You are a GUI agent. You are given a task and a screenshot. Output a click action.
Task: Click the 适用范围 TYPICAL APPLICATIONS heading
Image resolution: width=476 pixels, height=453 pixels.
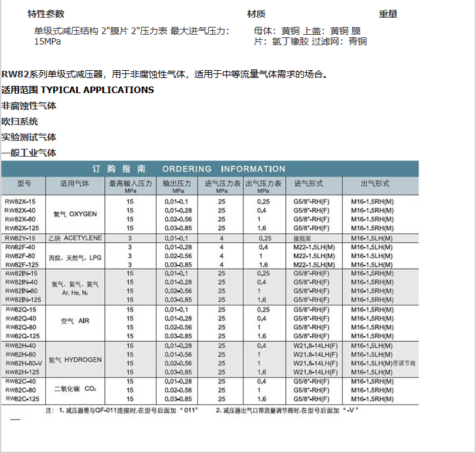78,90
